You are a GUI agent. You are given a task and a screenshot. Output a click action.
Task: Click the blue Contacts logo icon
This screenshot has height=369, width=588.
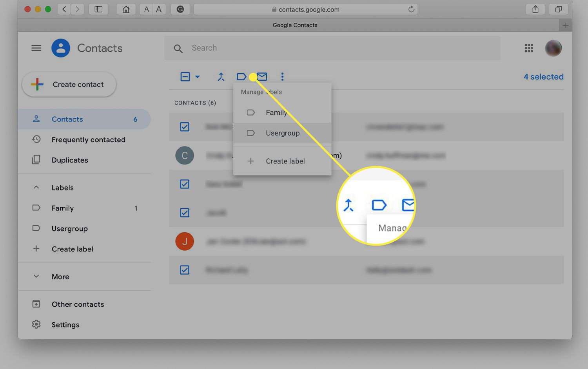(x=61, y=48)
